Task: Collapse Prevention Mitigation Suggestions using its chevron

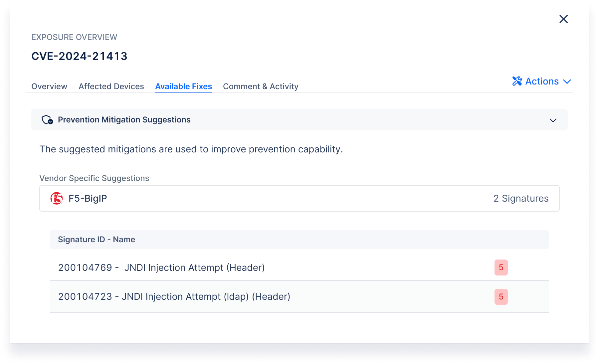Action: pos(553,120)
